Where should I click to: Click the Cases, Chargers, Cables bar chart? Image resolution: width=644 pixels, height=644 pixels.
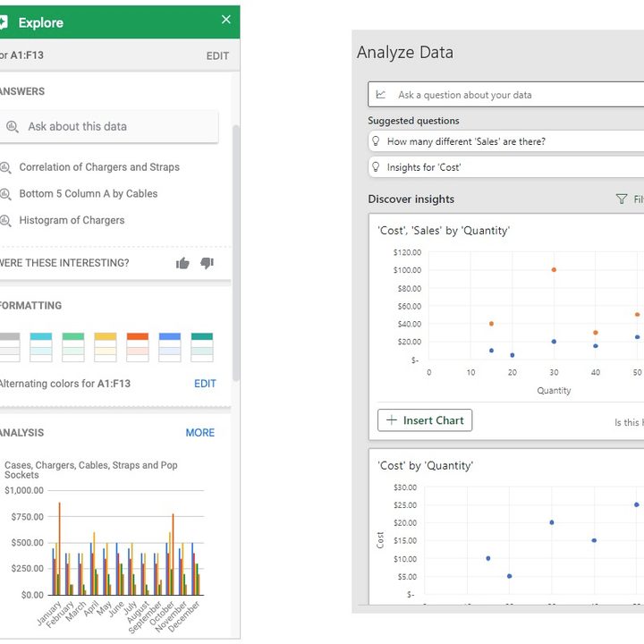pyautogui.click(x=105, y=548)
